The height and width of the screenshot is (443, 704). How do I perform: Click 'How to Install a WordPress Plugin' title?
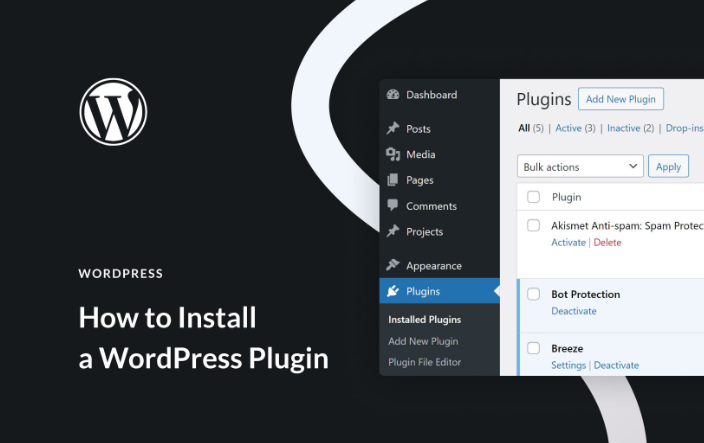click(204, 338)
